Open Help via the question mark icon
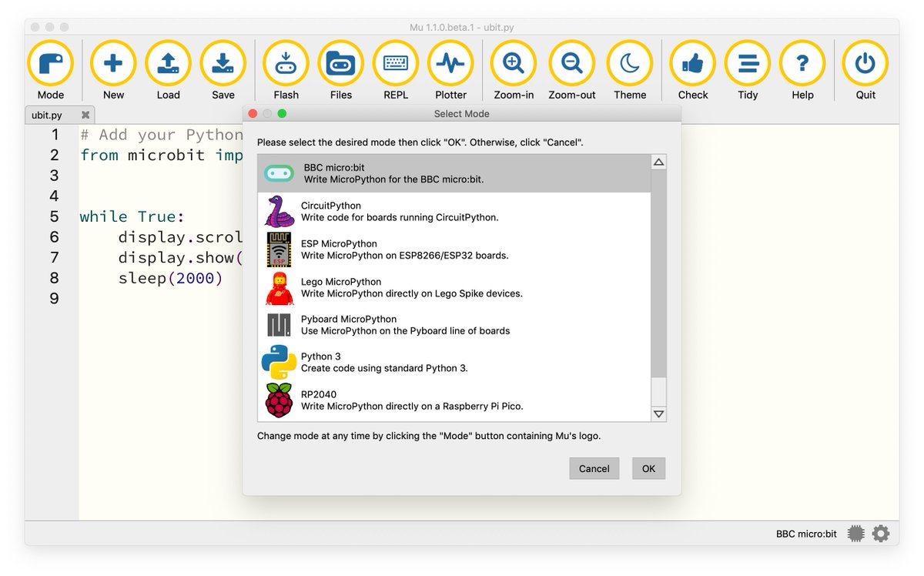 802,62
